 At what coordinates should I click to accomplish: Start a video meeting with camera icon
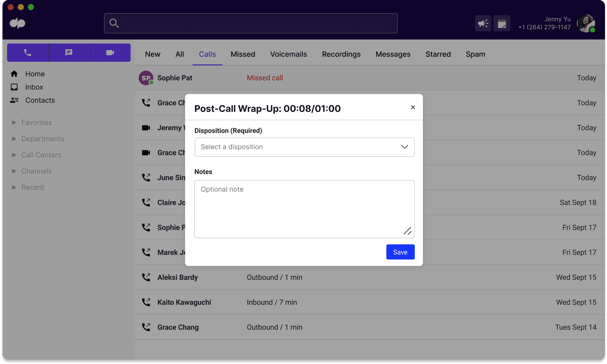(110, 53)
